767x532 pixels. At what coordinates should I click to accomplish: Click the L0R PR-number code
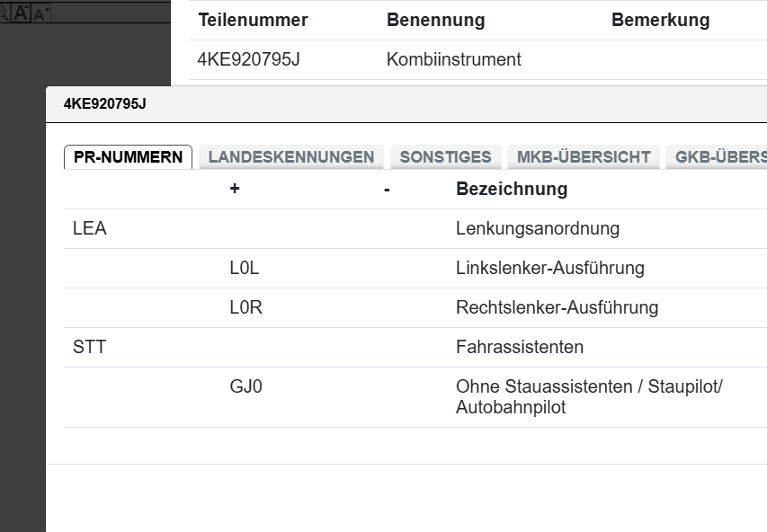[x=245, y=308]
